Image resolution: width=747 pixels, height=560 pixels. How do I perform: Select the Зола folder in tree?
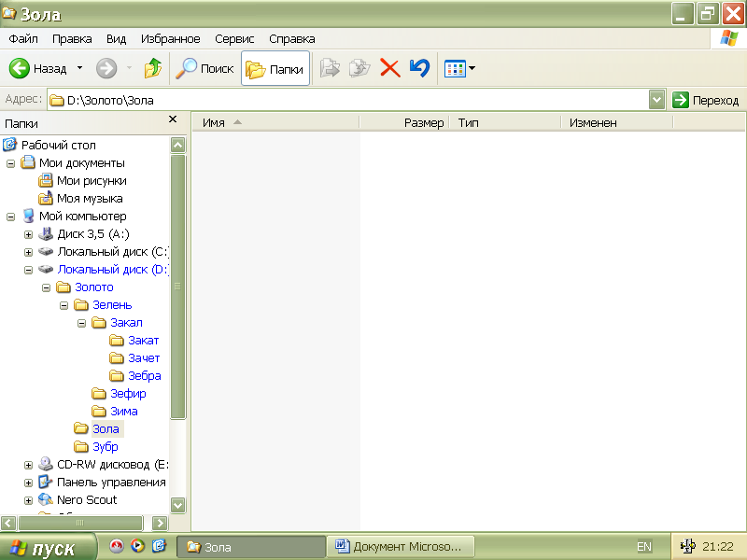click(106, 429)
